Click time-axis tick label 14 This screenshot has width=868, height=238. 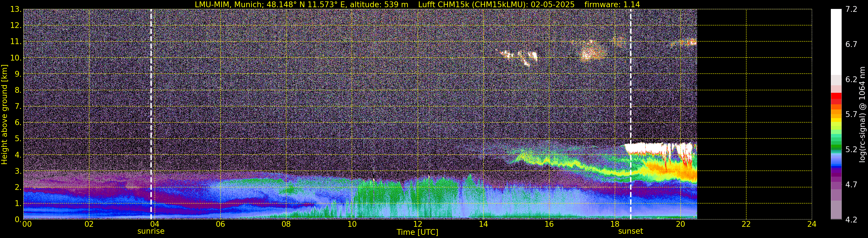[x=483, y=224]
